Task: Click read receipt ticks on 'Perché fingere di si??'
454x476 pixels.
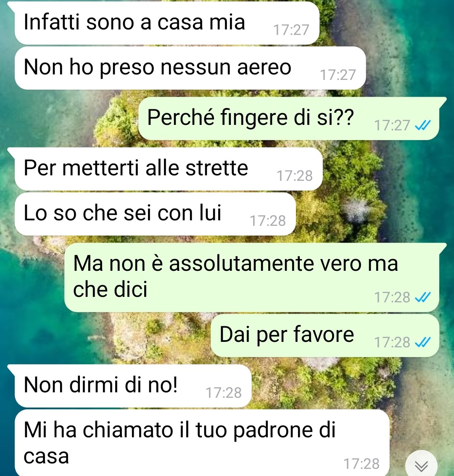Action: coord(423,125)
